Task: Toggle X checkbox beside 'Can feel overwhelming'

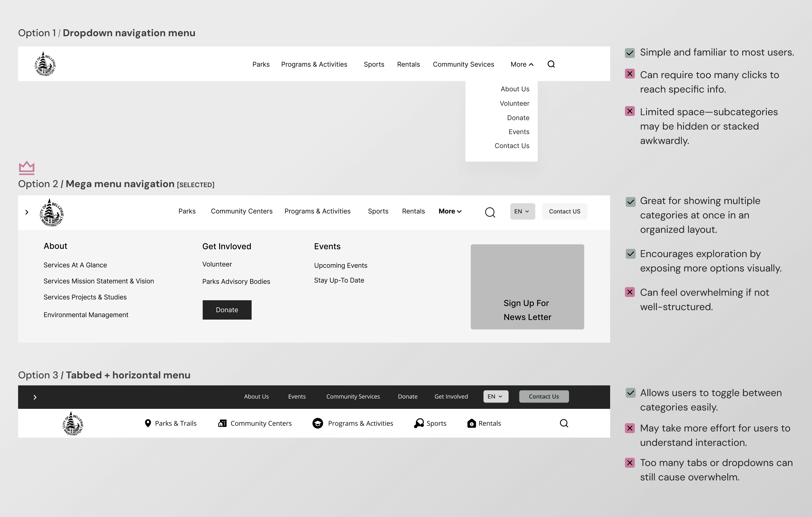Action: coord(630,292)
